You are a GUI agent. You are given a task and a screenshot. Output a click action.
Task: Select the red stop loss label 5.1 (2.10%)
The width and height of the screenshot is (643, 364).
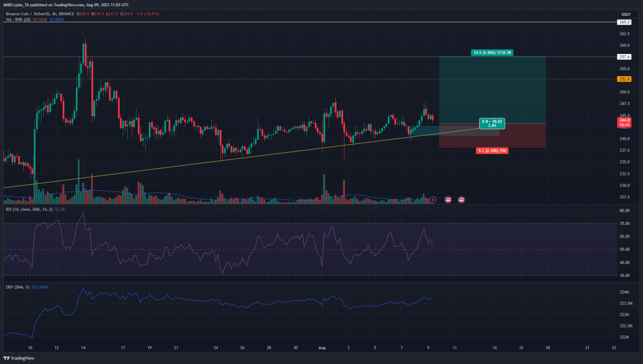(492, 151)
